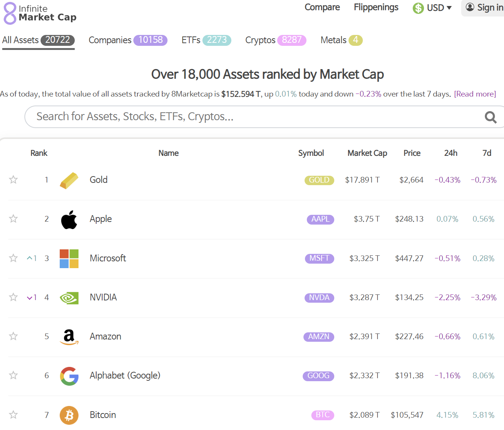The height and width of the screenshot is (430, 504).
Task: Favorite Gold by clicking its star
Action: (x=13, y=180)
